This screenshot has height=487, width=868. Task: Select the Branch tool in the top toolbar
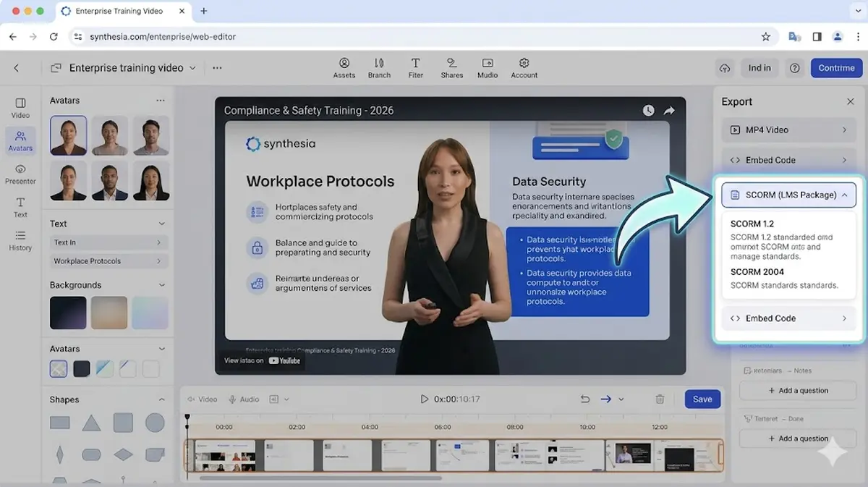coord(379,67)
